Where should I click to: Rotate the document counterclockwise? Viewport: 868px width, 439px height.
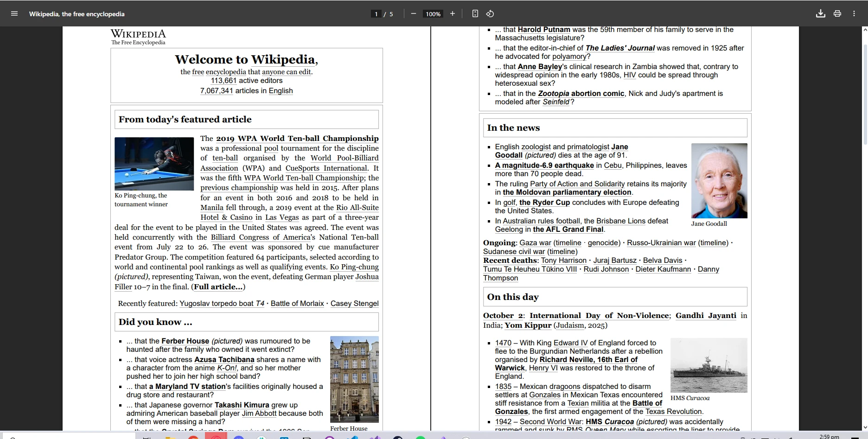(490, 14)
